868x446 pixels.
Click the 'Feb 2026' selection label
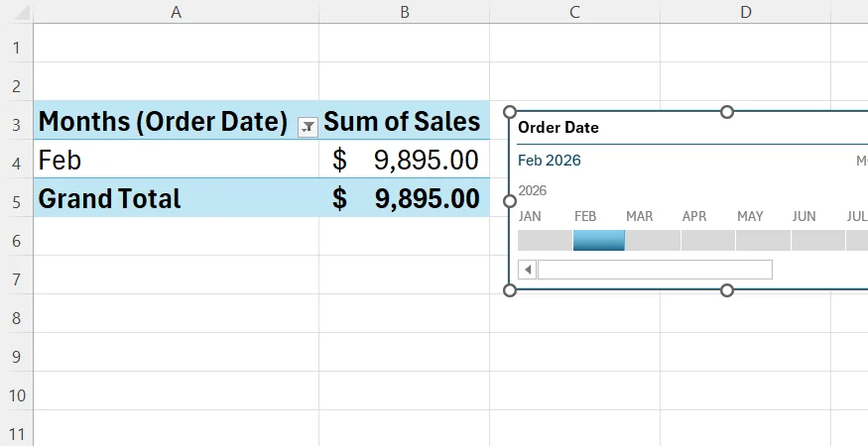pos(550,161)
